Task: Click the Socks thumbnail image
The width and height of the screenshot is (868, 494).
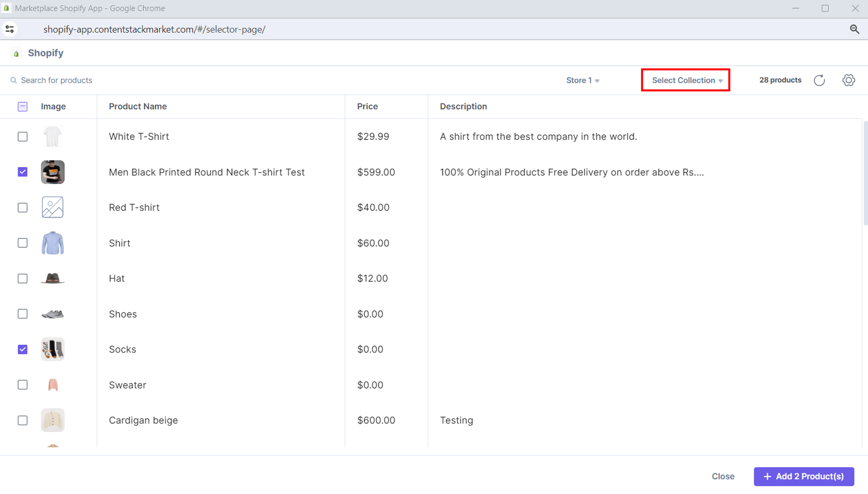Action: tap(52, 349)
